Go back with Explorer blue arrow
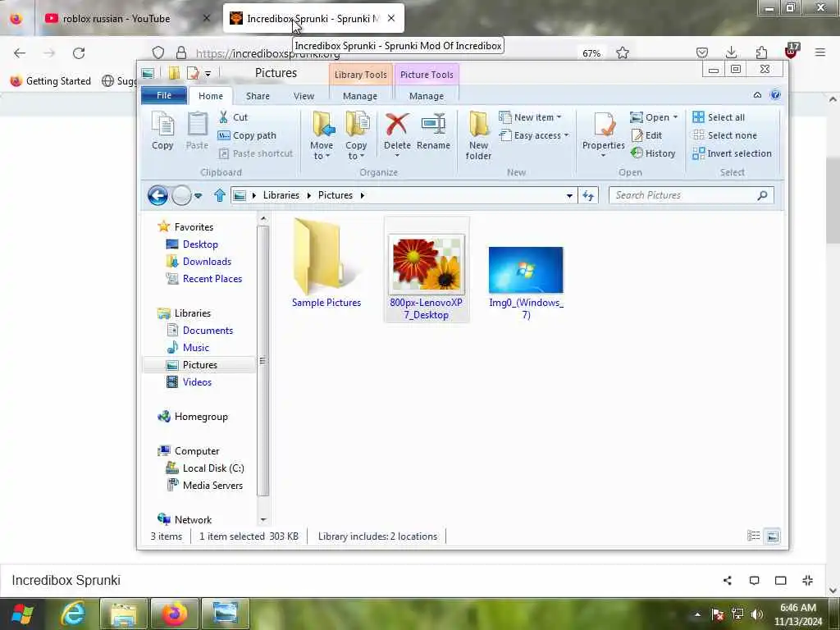Screen dimensions: 840x630 [x=157, y=195]
